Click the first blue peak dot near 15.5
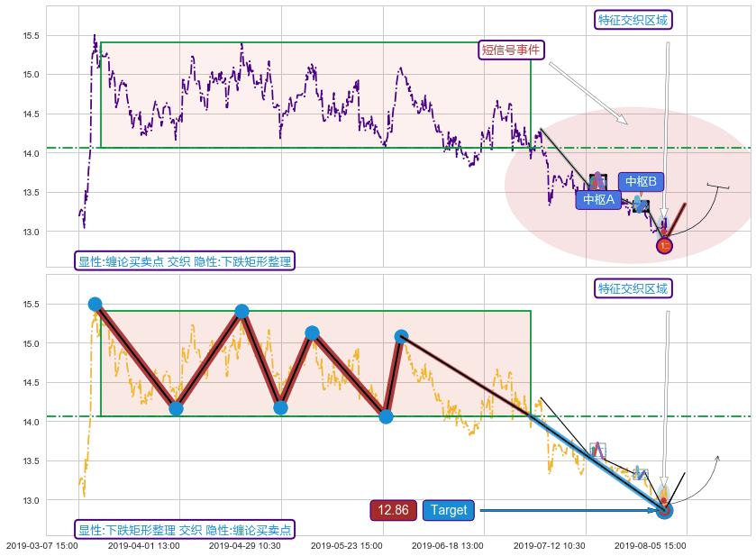 [x=95, y=305]
